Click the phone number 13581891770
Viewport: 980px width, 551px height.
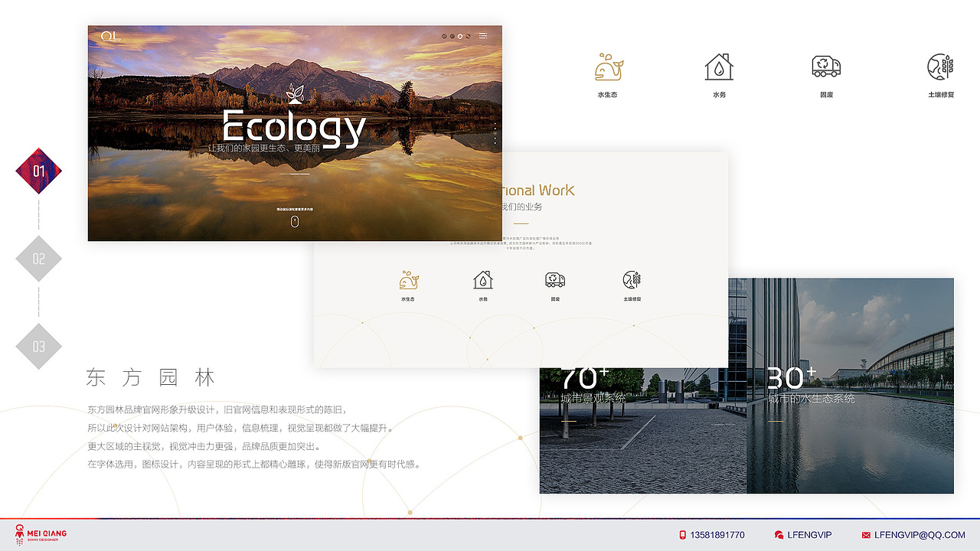pyautogui.click(x=717, y=535)
